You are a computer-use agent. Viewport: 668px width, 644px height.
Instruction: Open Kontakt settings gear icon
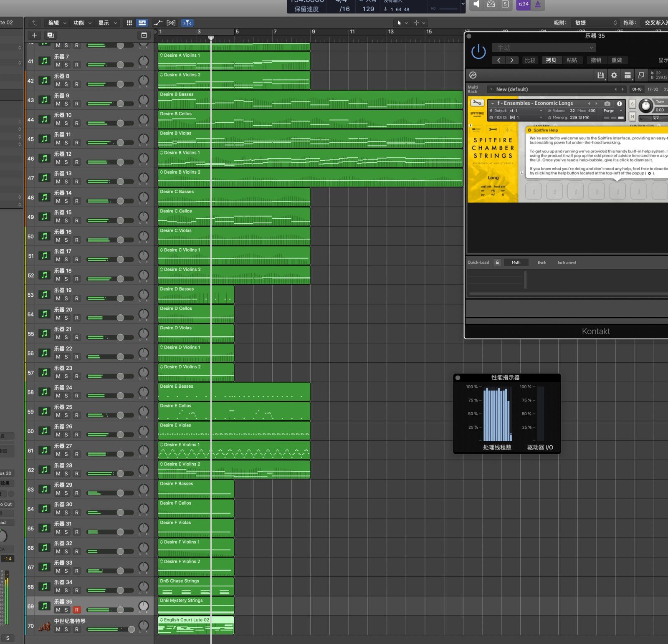(x=614, y=75)
